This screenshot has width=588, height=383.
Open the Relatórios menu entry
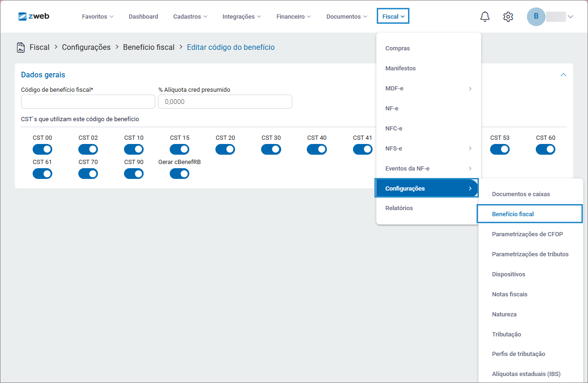[x=399, y=208]
